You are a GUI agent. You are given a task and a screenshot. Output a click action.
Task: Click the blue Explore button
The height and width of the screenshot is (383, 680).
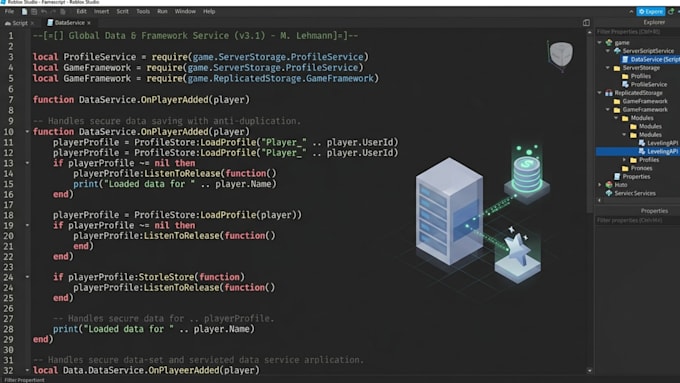click(x=651, y=12)
